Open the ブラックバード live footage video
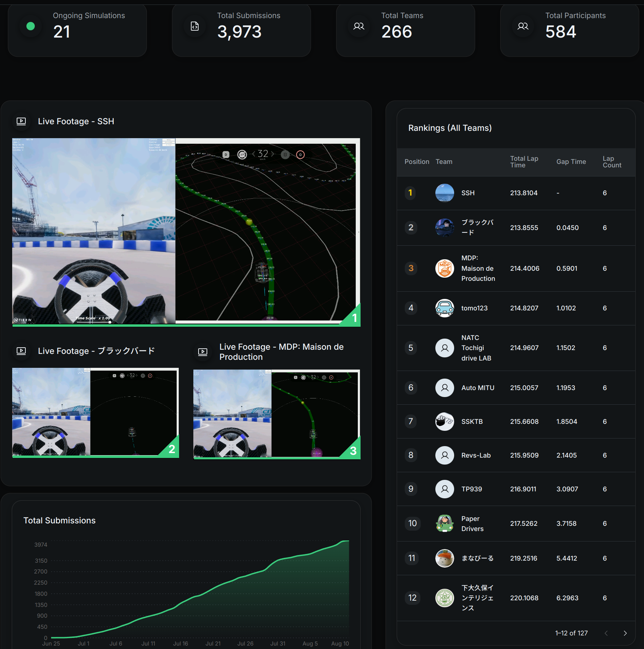 coord(95,412)
